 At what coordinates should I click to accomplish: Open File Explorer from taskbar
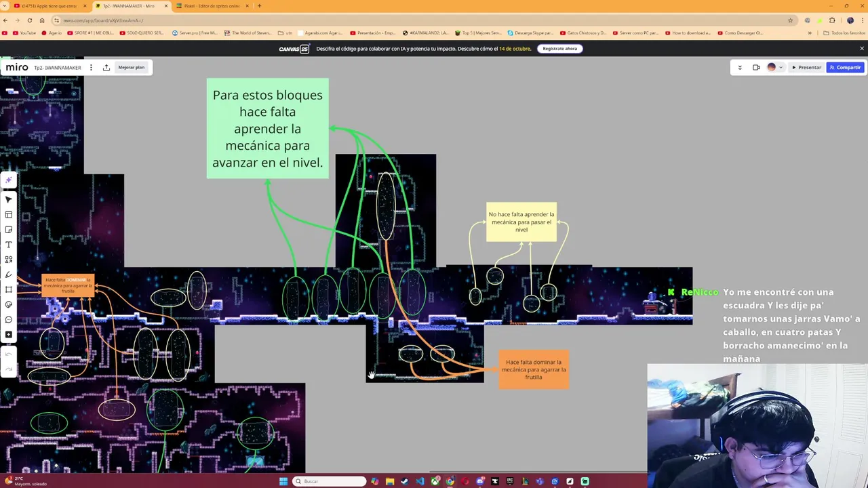(390, 481)
